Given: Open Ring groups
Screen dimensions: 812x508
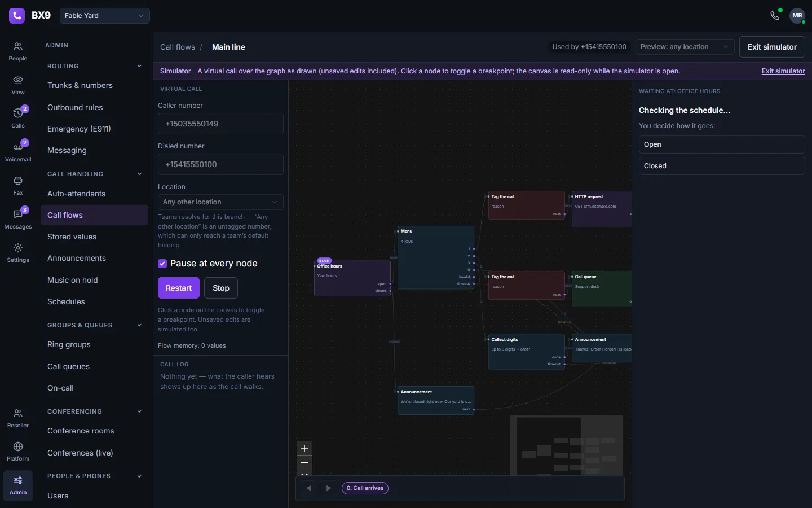Looking at the screenshot, I should coord(94,344).
